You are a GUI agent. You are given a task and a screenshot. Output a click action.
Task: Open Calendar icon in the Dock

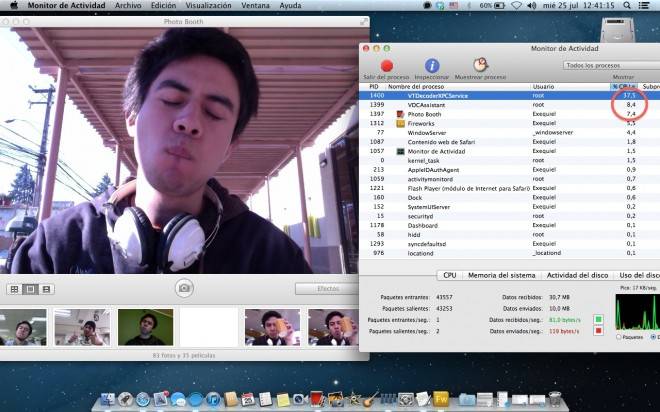click(x=248, y=399)
